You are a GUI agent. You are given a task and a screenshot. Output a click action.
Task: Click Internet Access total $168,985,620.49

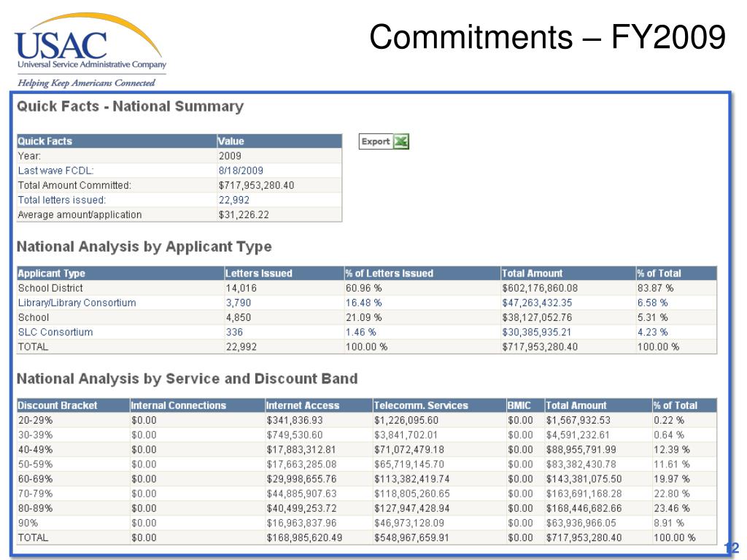pos(304,537)
